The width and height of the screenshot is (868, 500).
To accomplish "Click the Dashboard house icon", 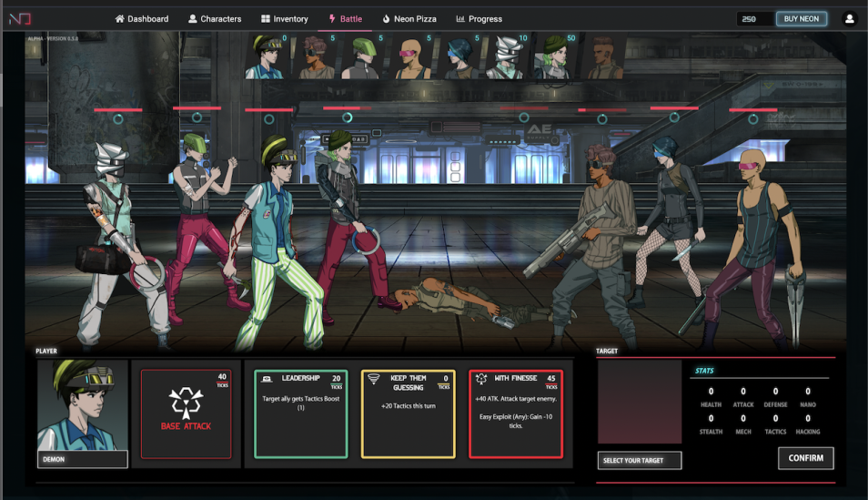I will 119,19.
